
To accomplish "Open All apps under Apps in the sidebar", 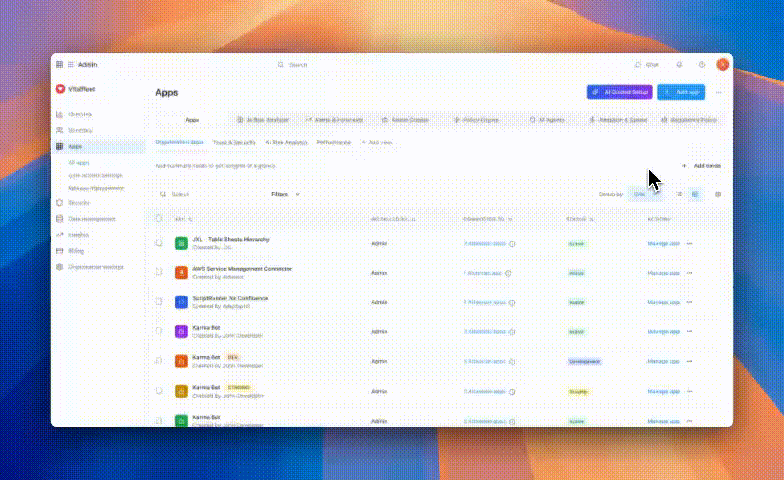I will [79, 162].
